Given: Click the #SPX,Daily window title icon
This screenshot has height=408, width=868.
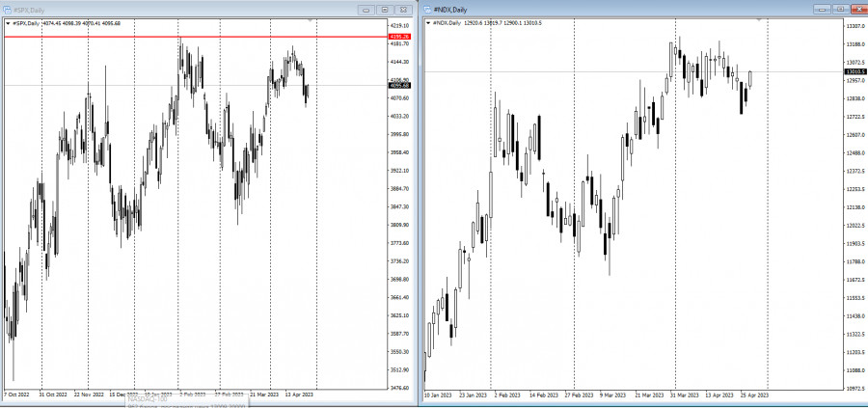Looking at the screenshot, I should pos(9,10).
